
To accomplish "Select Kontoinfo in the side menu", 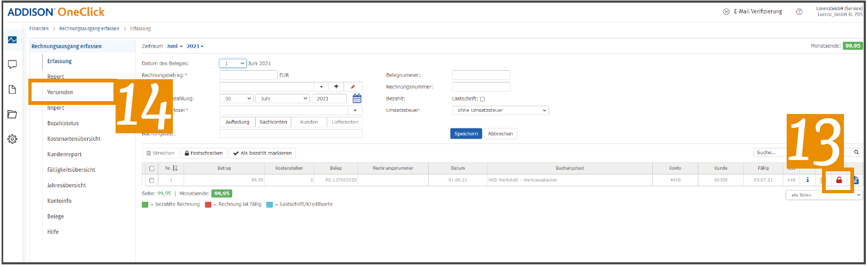I will pos(59,201).
